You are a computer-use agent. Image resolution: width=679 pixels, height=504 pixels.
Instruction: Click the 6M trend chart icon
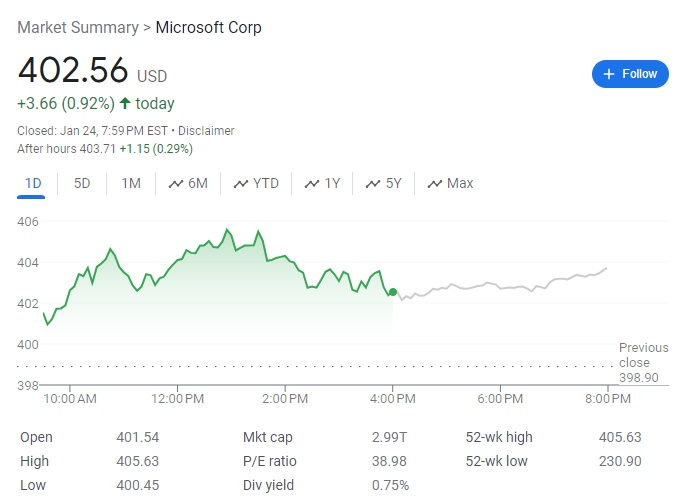[x=176, y=184]
